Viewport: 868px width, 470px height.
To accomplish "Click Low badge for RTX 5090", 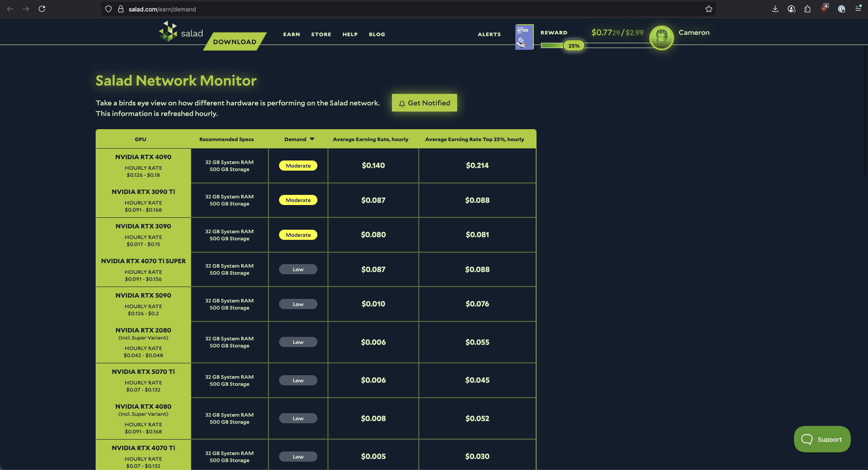I will tap(298, 304).
